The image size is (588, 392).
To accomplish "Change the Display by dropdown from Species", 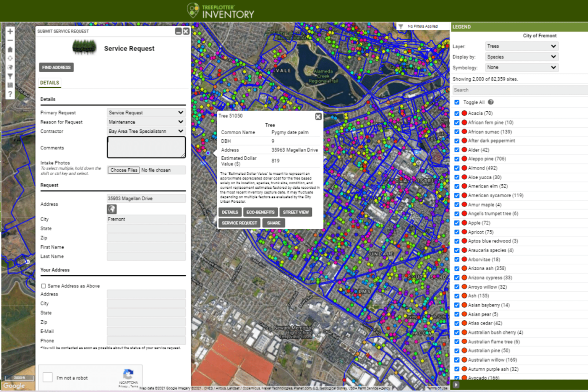I will coord(521,57).
